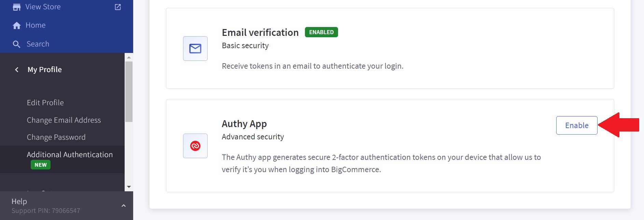Click the green NEW badge
Screen dimensions: 644x220
41,165
